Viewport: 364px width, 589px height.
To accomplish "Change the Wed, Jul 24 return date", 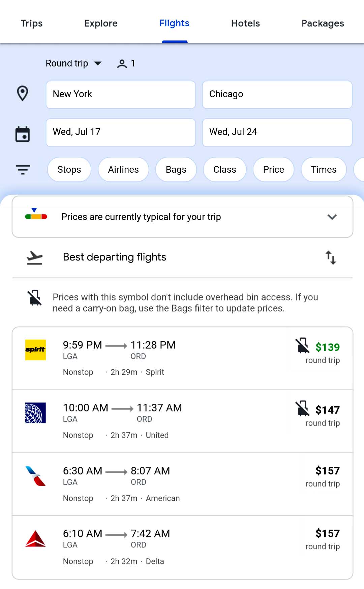I will (x=277, y=132).
